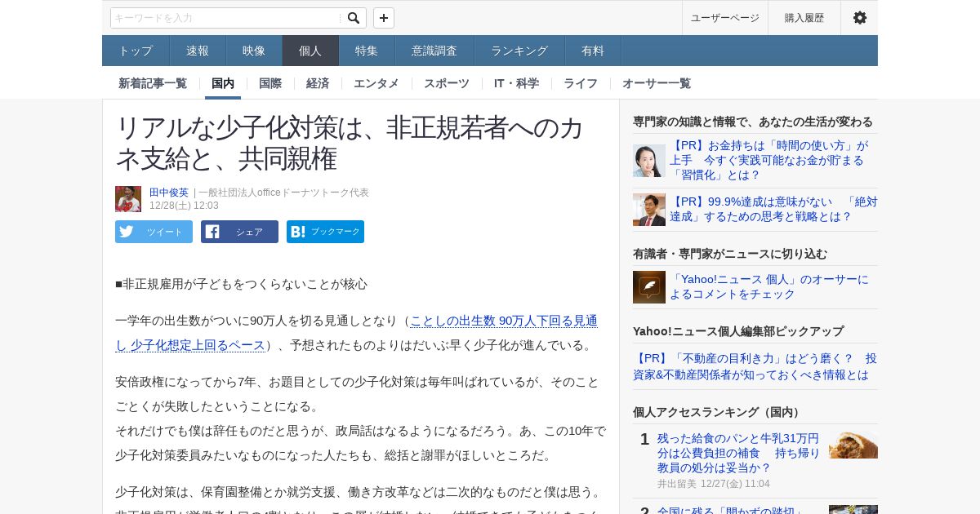Image resolution: width=980 pixels, height=514 pixels.
Task: Open PR link お金持ちは「時間の使い方」が上手
Action: pyautogui.click(x=768, y=160)
